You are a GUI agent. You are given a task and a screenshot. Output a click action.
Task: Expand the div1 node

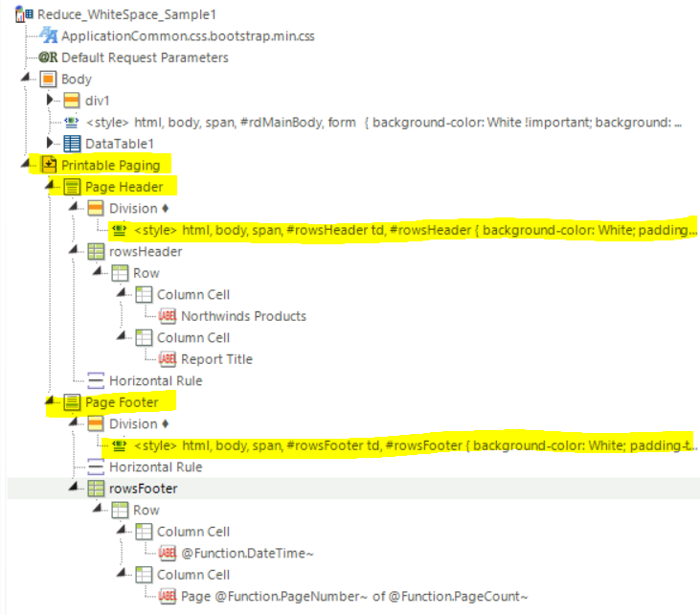[x=50, y=100]
